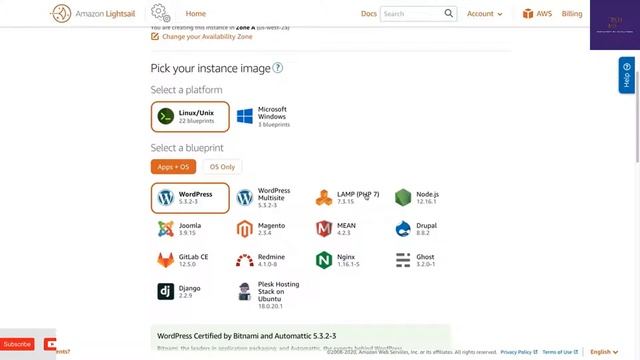Pick the Magento blueprint icon

(x=244, y=229)
